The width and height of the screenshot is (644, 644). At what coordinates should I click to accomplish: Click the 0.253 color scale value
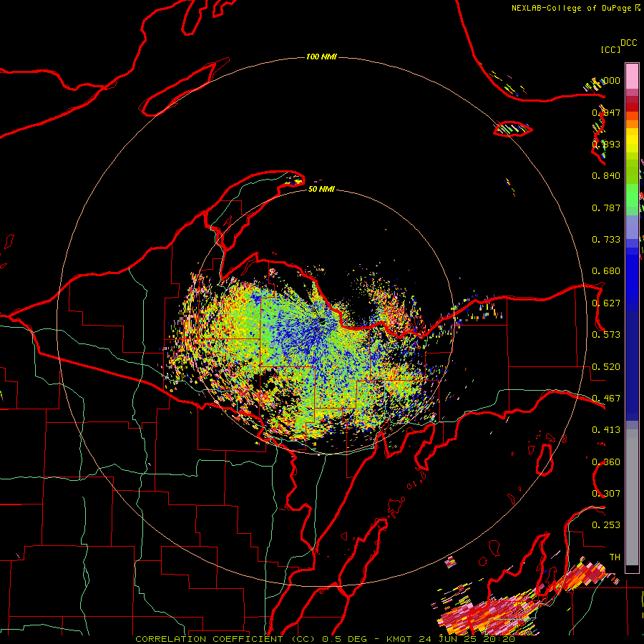click(606, 525)
